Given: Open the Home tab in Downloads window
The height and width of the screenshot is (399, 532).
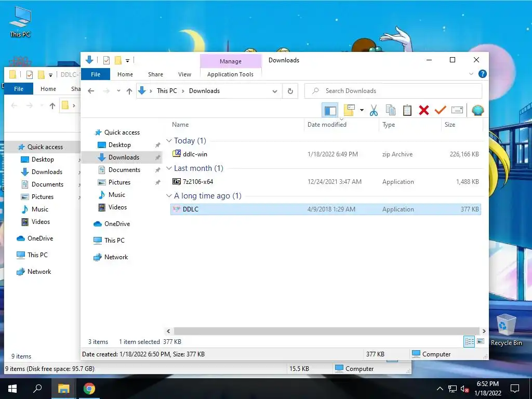Looking at the screenshot, I should (x=125, y=74).
